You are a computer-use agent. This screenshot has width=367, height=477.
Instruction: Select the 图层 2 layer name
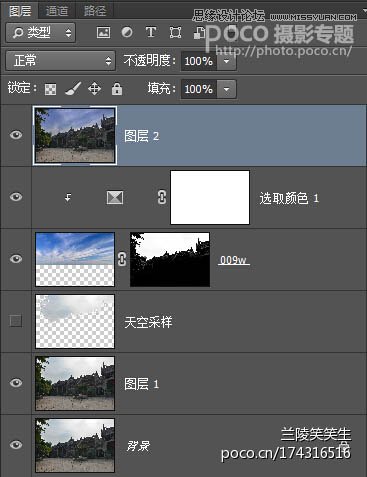(141, 136)
